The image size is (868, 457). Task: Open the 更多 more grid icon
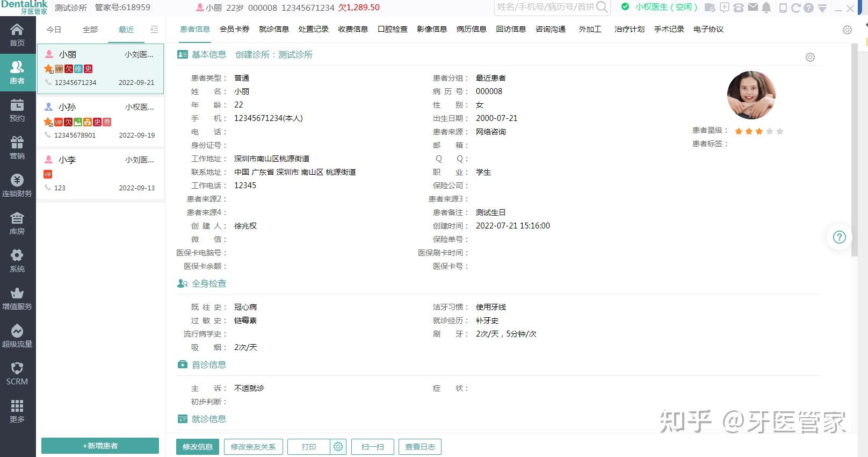click(17, 411)
